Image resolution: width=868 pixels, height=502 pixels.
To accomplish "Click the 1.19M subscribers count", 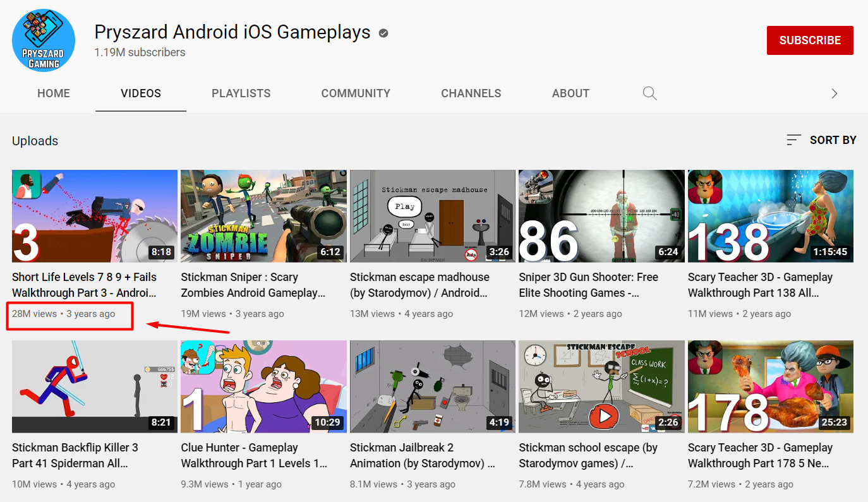I will [x=140, y=52].
